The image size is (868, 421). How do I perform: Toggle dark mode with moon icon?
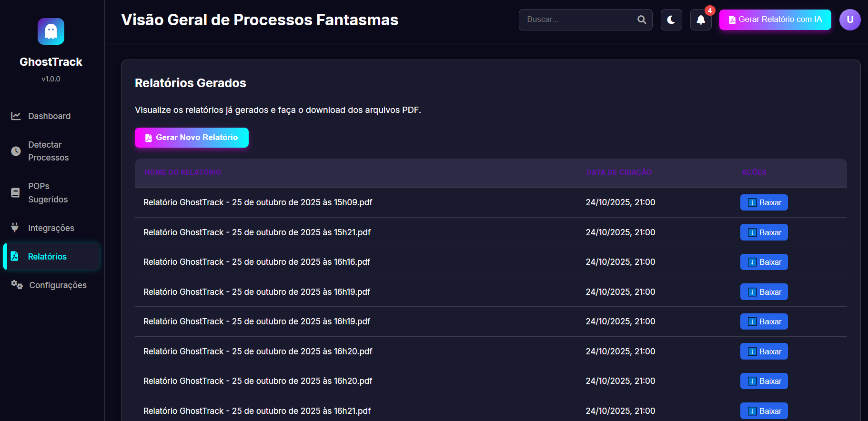coord(671,20)
